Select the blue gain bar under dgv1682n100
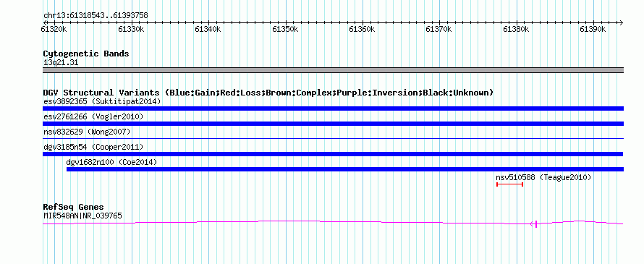The image size is (644, 264). [345, 169]
